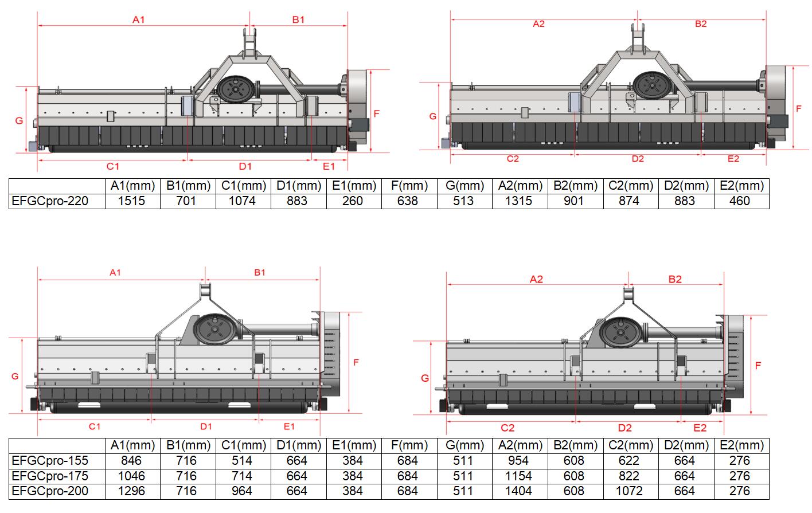The image size is (812, 513).
Task: Select the 1296 cell in the EFGCpro-200 row
Action: coord(132,491)
